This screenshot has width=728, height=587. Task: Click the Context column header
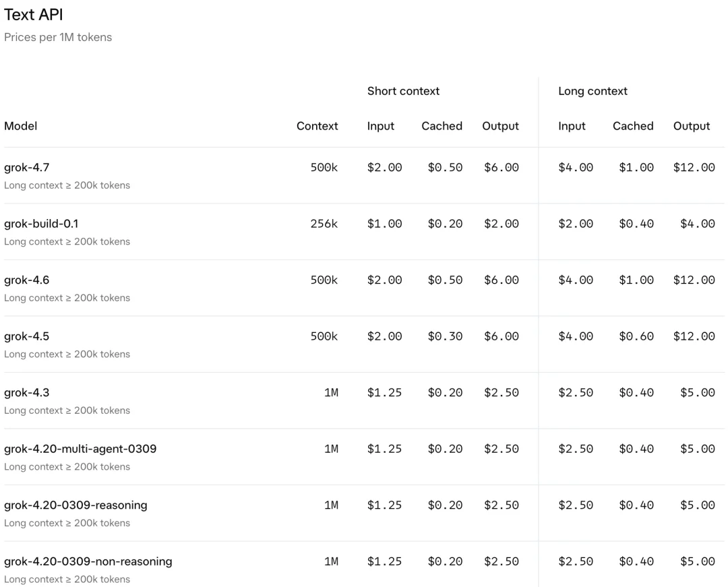point(317,126)
